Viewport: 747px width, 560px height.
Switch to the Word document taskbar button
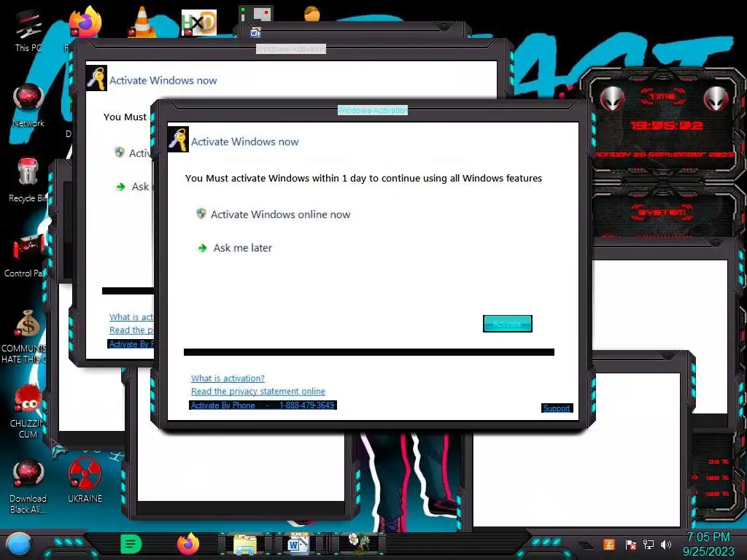tap(298, 544)
